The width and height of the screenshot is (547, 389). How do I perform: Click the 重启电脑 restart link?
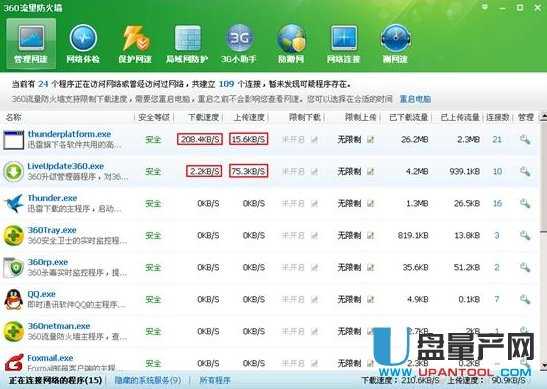tap(415, 99)
